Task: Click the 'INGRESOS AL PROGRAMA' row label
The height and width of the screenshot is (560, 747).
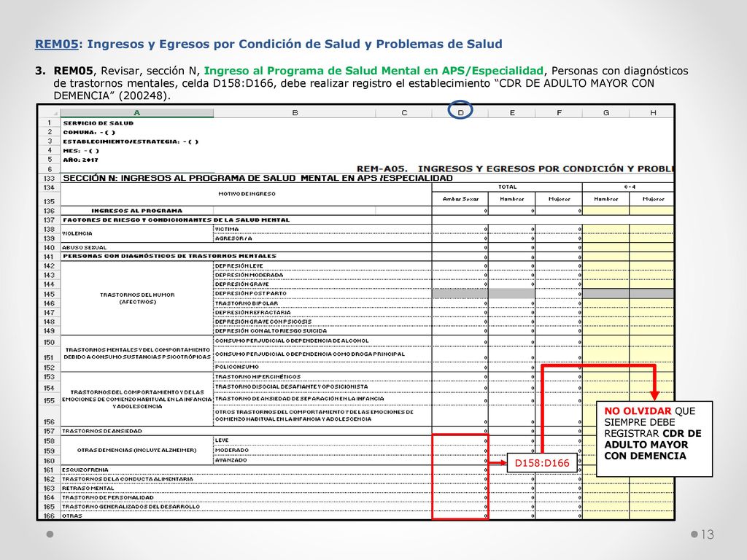Action: (136, 211)
